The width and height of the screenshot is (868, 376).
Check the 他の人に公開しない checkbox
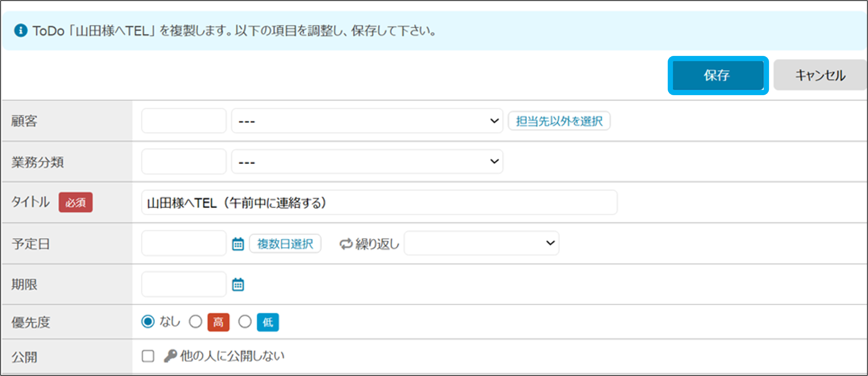point(148,356)
